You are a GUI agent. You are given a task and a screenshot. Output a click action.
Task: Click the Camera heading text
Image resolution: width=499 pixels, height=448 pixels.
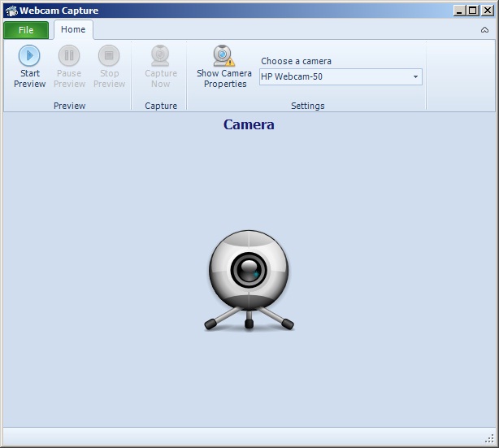coord(249,125)
